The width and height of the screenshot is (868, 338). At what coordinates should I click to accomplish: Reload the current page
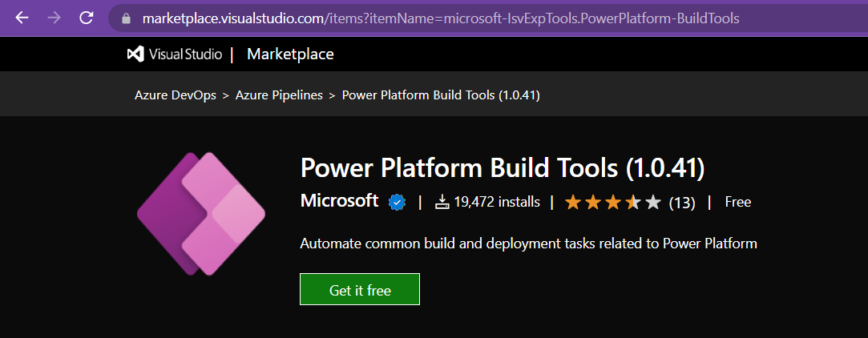point(87,17)
